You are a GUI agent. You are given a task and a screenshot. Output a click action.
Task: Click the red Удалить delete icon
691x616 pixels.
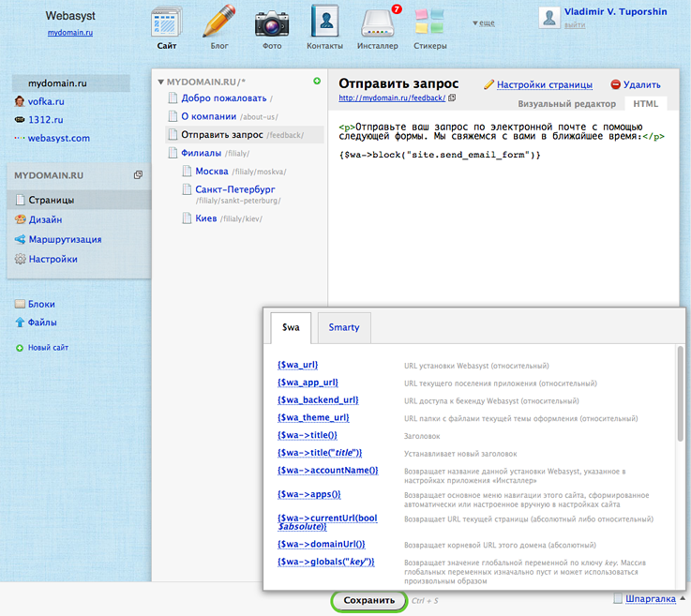616,84
